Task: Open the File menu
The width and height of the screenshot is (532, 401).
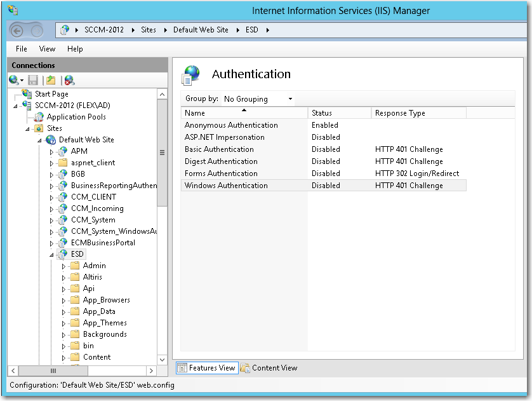Action: pos(22,49)
